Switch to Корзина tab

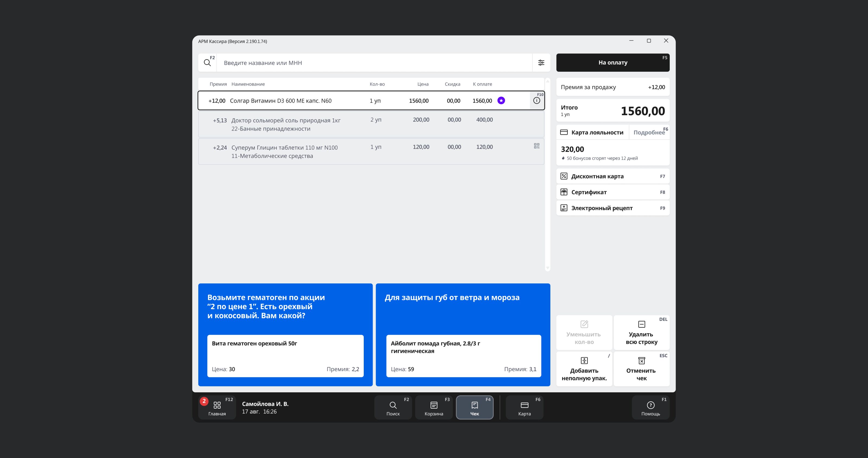click(434, 408)
